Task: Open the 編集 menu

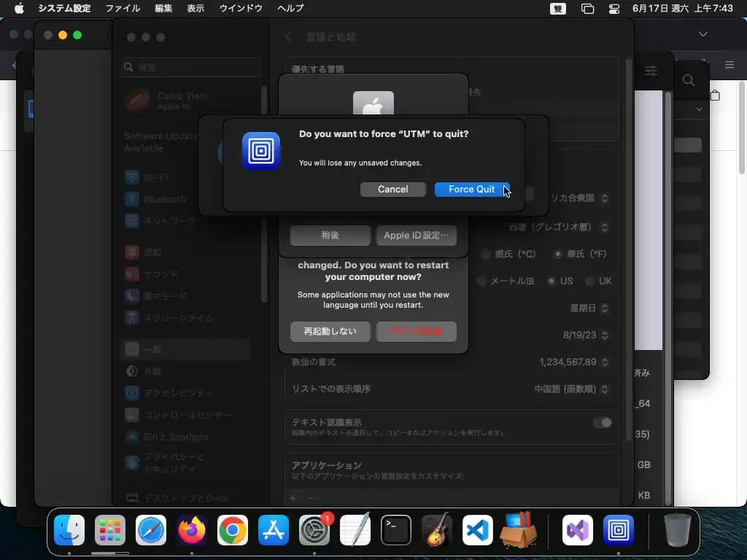Action: (163, 9)
